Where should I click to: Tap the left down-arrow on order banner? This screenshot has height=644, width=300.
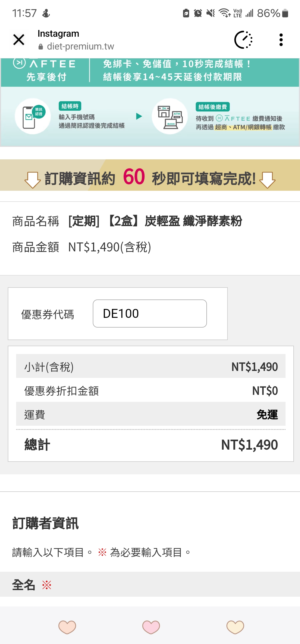point(32,180)
